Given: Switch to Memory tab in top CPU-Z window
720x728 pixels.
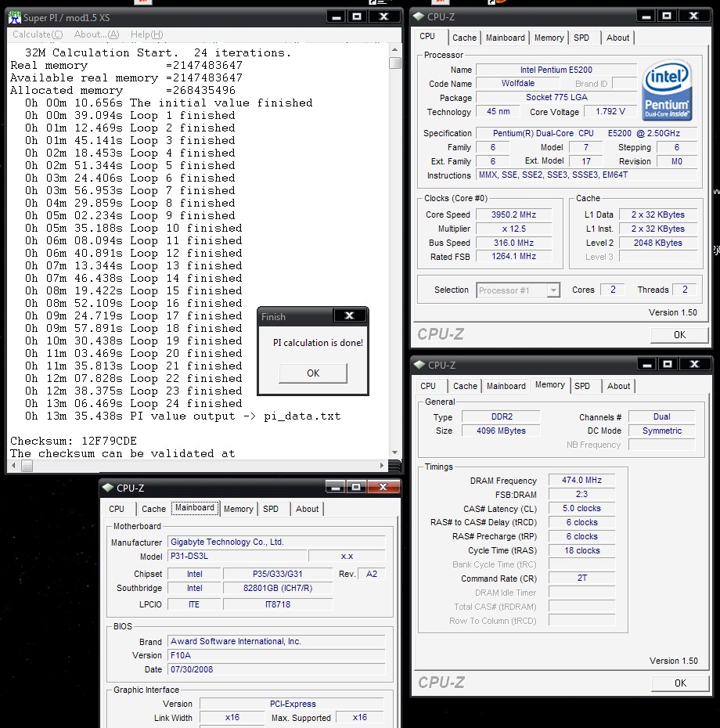Looking at the screenshot, I should tap(549, 38).
